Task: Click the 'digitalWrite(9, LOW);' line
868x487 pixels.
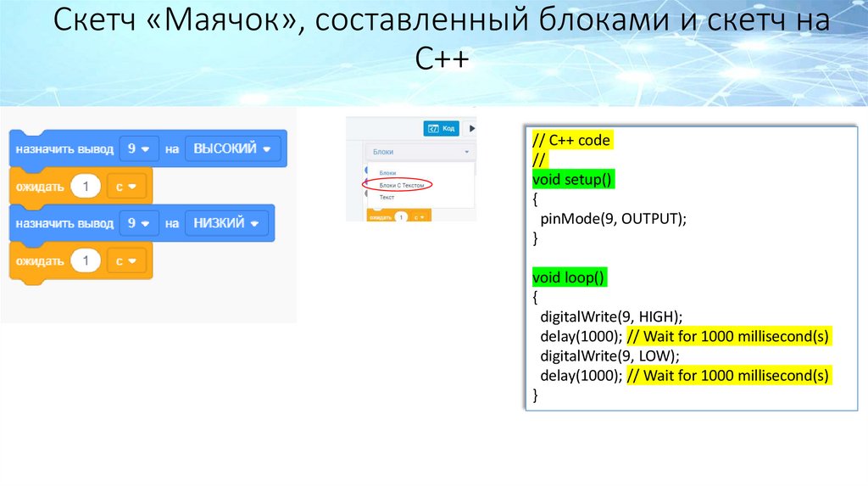Action: (610, 355)
